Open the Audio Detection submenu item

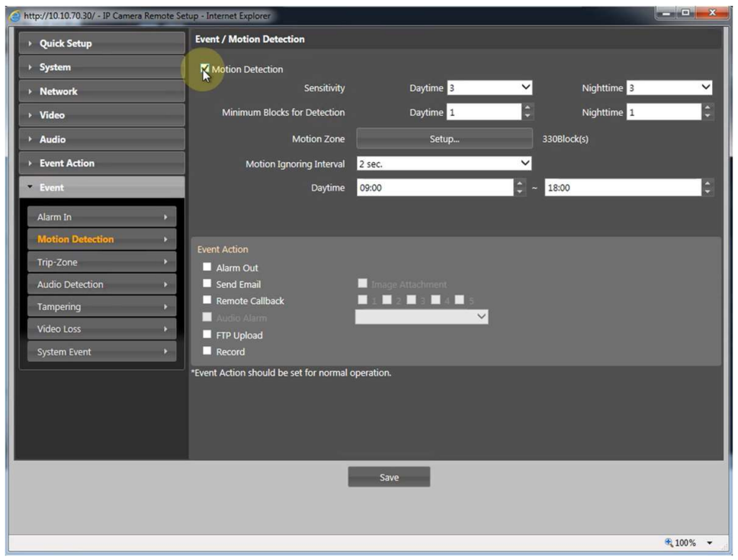click(x=102, y=284)
